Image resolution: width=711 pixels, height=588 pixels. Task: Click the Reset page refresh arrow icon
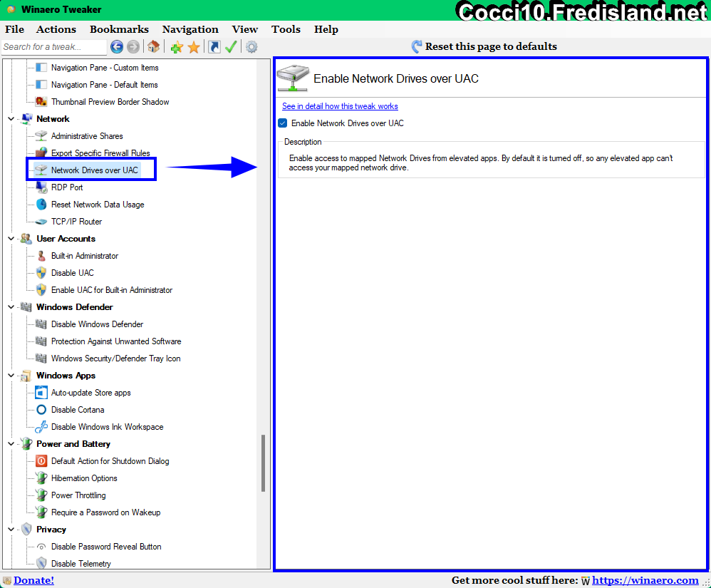click(x=416, y=46)
